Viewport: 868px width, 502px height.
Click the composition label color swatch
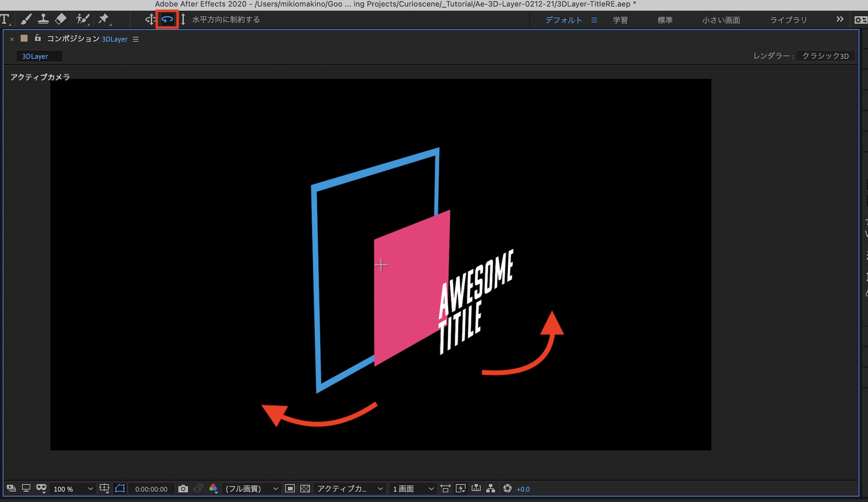point(24,39)
